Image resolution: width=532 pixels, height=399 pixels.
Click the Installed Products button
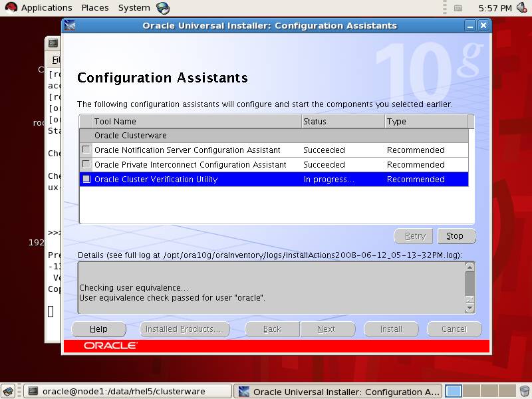185,329
